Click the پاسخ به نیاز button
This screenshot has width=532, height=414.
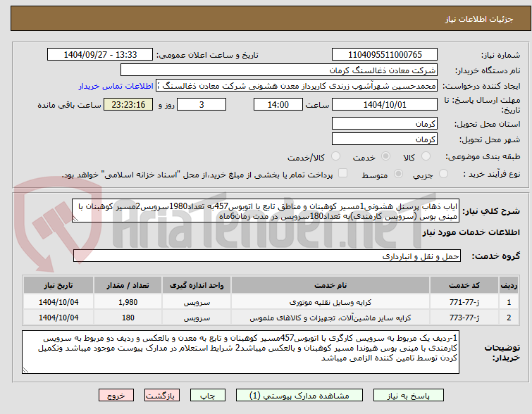408,396
